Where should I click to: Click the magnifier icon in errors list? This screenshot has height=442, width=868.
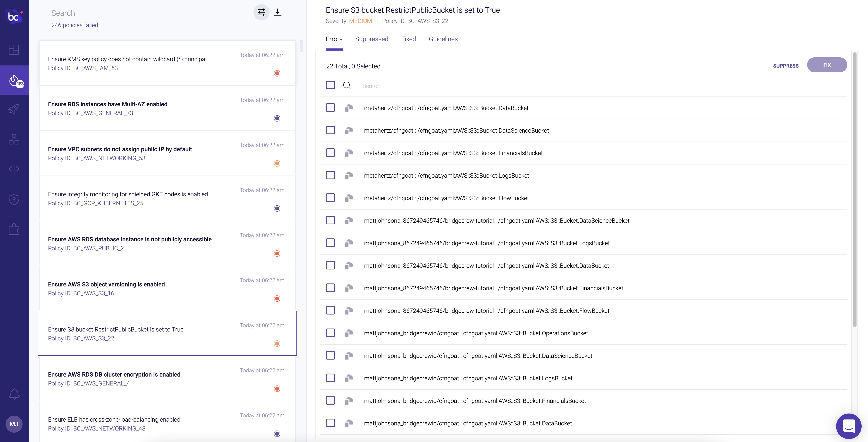tap(347, 85)
